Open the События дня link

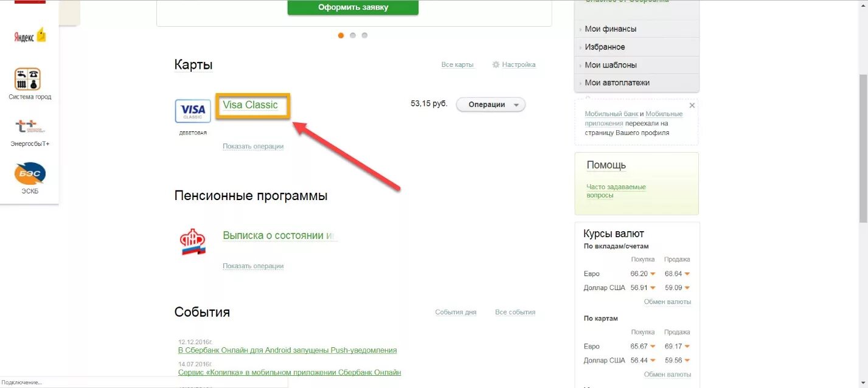click(456, 312)
